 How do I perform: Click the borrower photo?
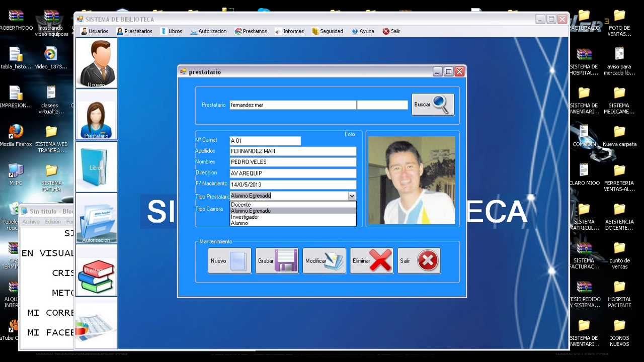(x=412, y=180)
